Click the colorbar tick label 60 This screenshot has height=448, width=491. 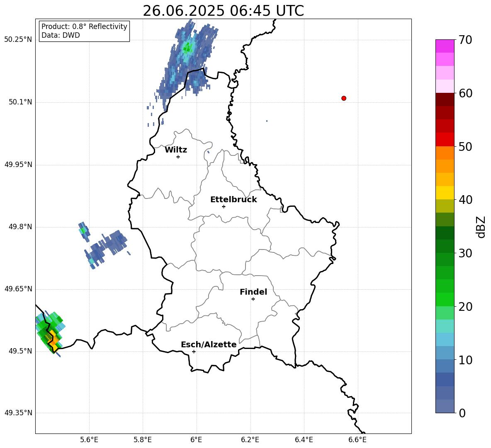[x=465, y=93]
